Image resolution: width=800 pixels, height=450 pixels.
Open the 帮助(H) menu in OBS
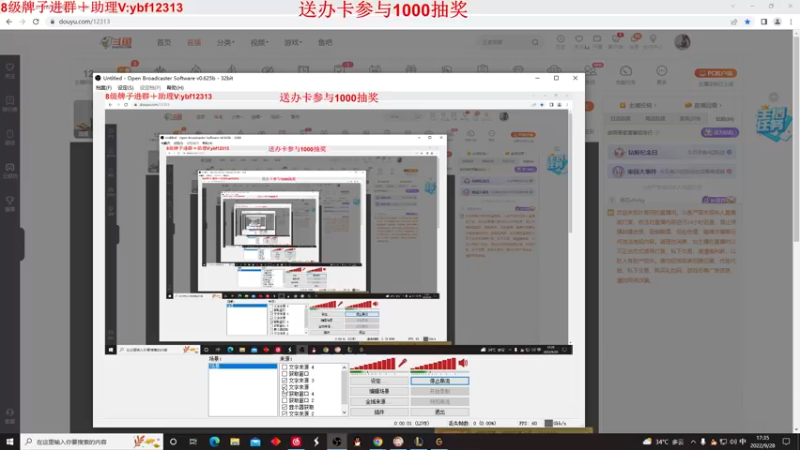tap(175, 88)
